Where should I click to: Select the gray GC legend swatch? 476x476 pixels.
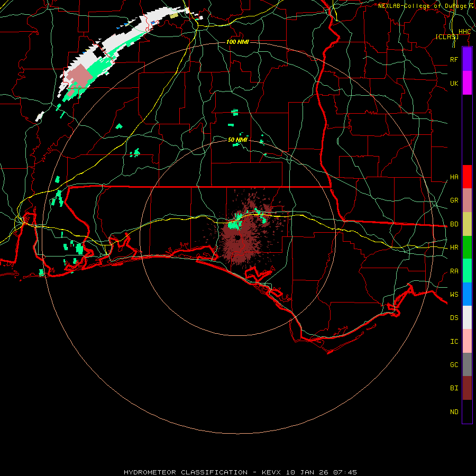(x=467, y=364)
